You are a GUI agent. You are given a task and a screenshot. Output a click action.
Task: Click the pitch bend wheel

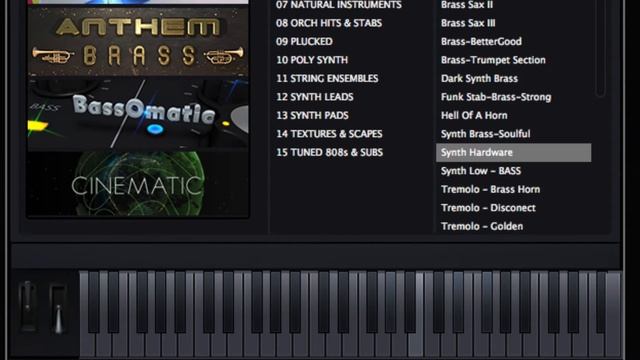coord(28,306)
